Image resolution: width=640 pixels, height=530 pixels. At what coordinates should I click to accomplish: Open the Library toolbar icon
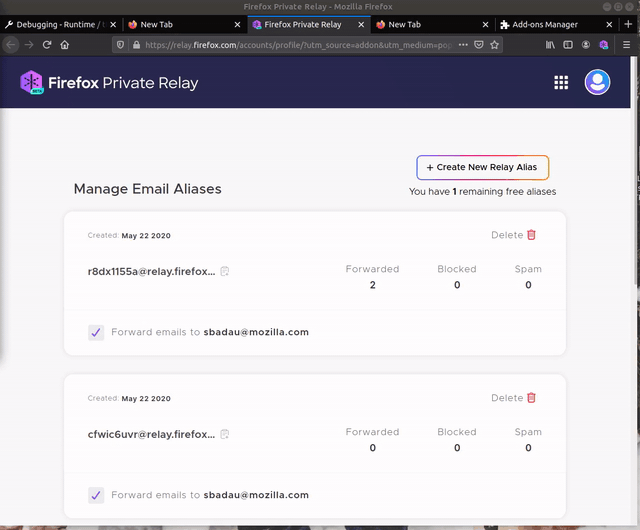pos(550,45)
